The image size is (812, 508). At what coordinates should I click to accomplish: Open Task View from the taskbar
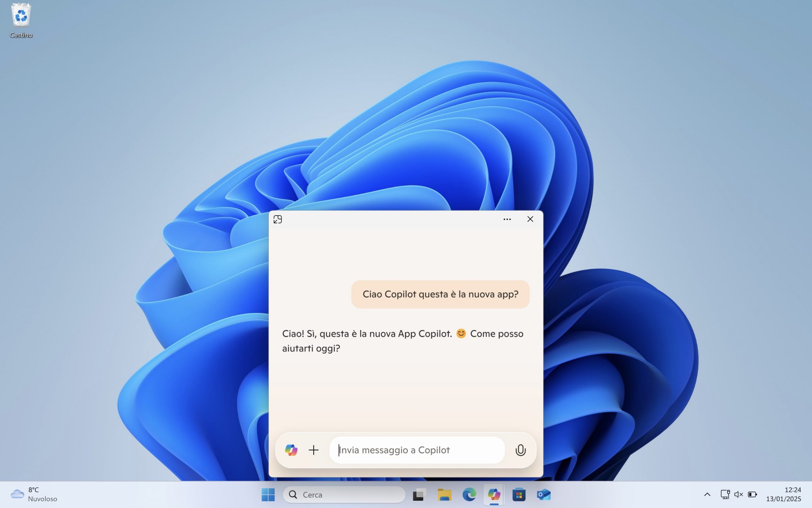point(419,495)
